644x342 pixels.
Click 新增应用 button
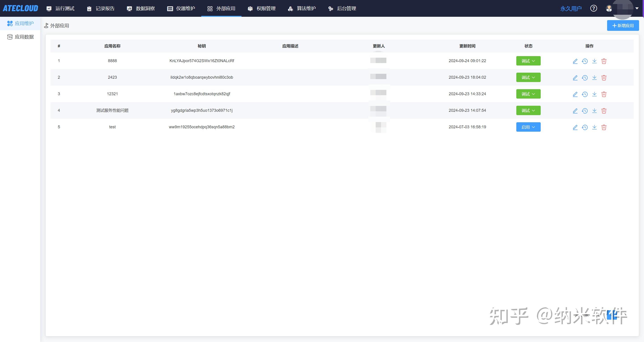click(623, 25)
